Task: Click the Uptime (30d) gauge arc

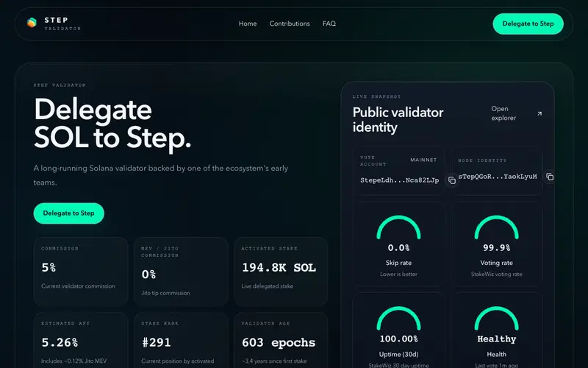Action: click(x=398, y=319)
